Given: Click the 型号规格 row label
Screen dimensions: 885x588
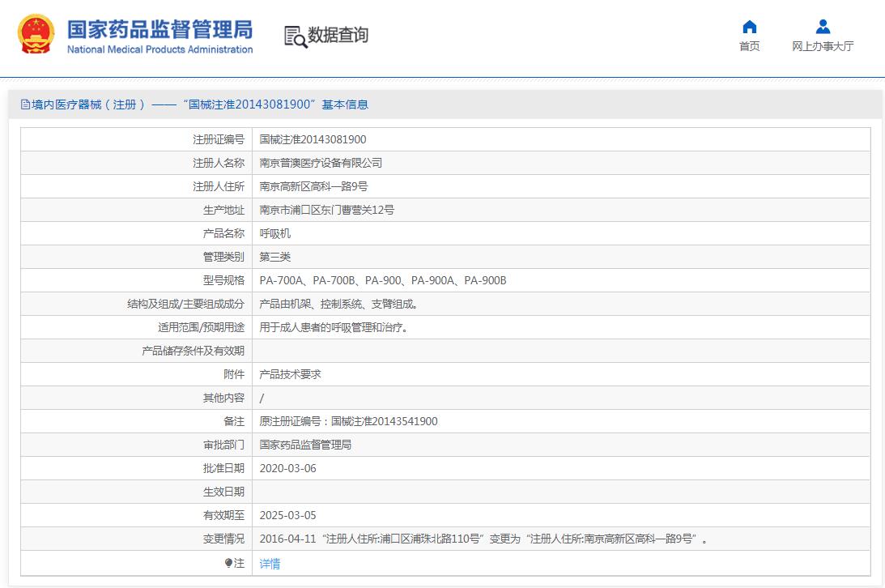Looking at the screenshot, I should pos(223,280).
